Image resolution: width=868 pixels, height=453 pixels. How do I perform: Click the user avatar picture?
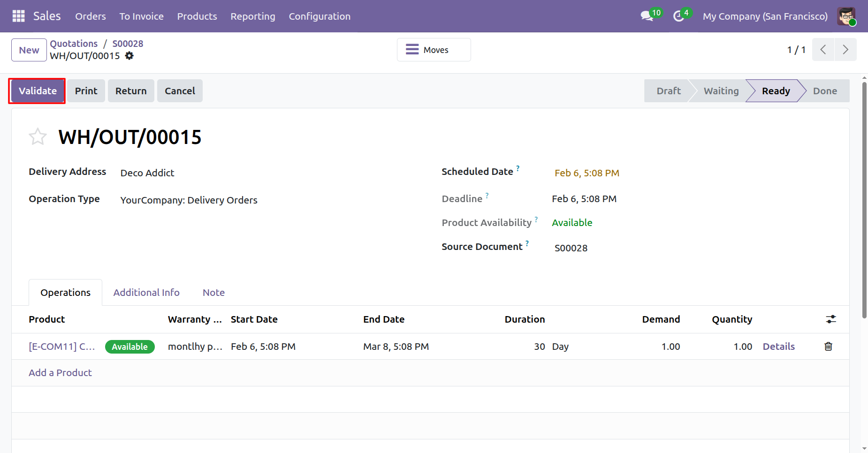(846, 16)
